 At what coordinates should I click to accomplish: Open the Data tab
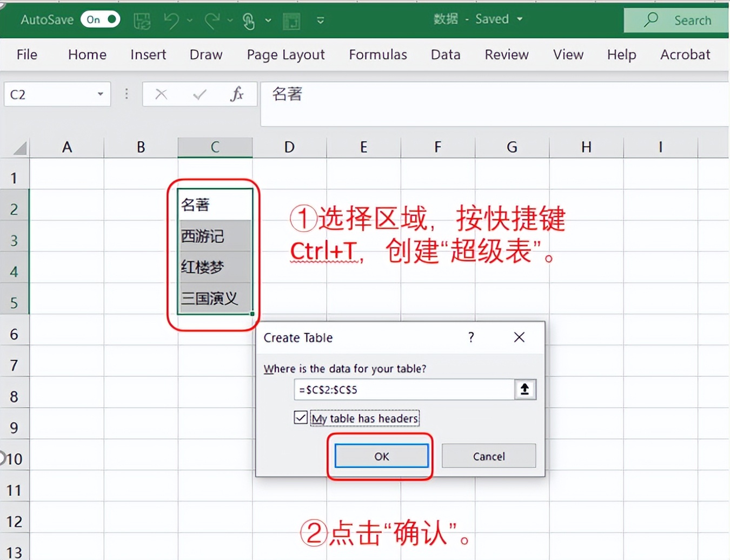pos(446,55)
